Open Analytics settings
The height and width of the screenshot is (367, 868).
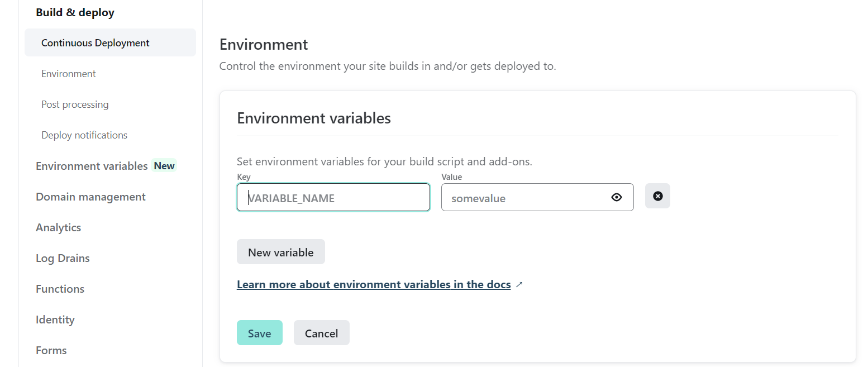point(59,227)
